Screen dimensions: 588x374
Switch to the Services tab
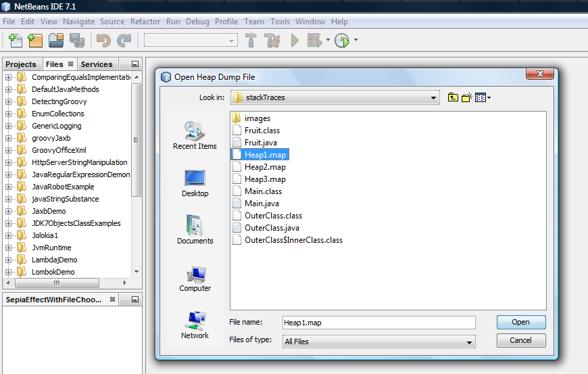97,64
